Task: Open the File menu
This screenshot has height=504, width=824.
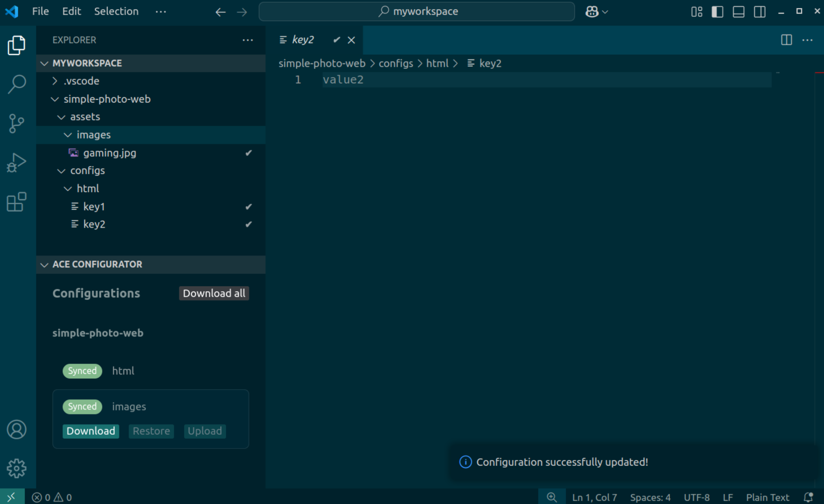Action: (41, 11)
